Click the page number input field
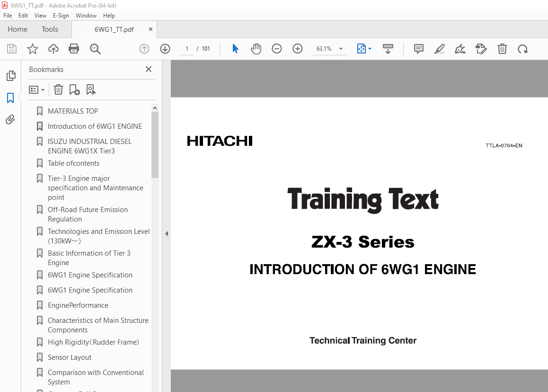 tap(187, 49)
